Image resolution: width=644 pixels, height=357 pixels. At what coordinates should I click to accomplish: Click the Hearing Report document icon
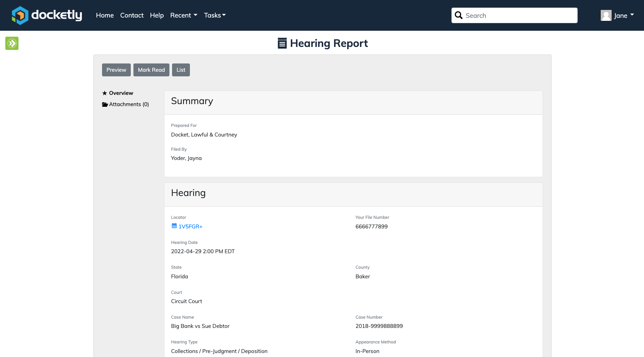(282, 43)
